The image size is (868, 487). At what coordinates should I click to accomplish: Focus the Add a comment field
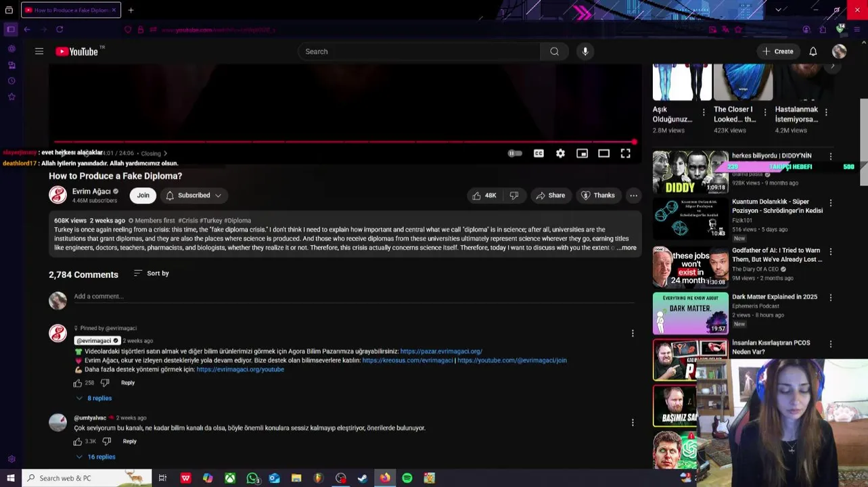point(354,297)
